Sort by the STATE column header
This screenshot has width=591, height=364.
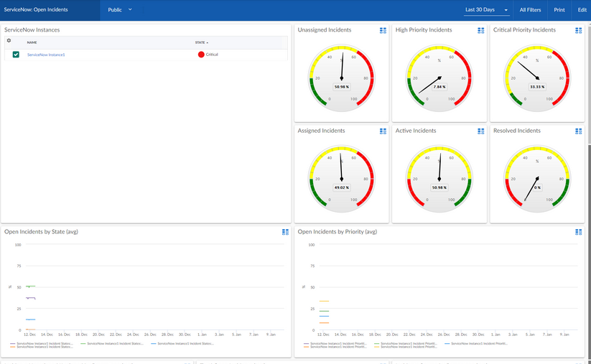pyautogui.click(x=202, y=42)
